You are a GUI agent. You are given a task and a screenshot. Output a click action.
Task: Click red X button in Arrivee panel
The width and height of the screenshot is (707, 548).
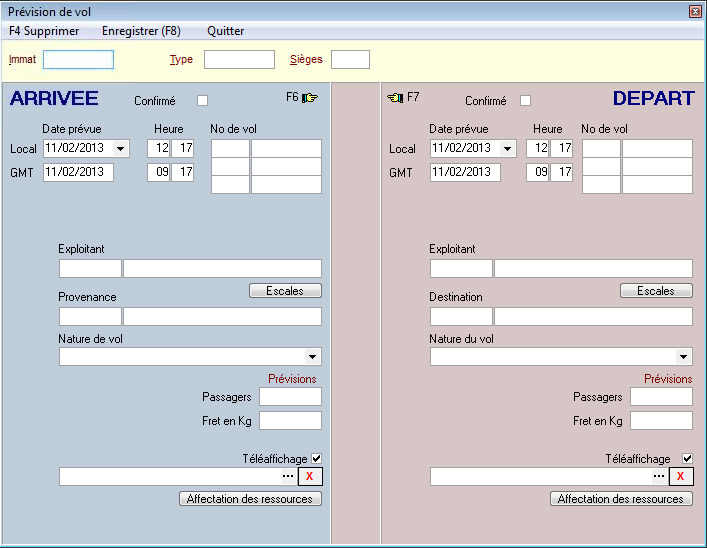[x=310, y=476]
